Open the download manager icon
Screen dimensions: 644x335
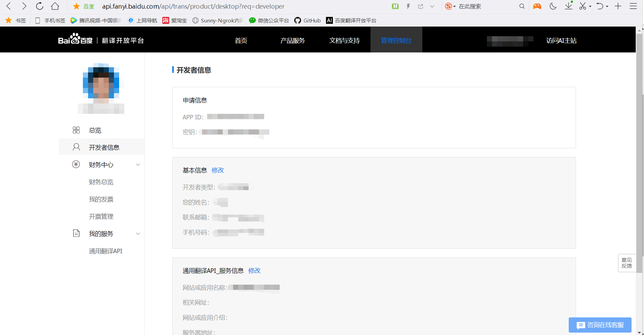click(x=568, y=6)
